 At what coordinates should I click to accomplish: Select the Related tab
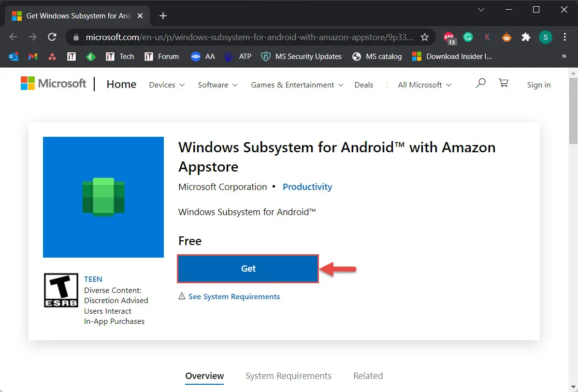368,376
